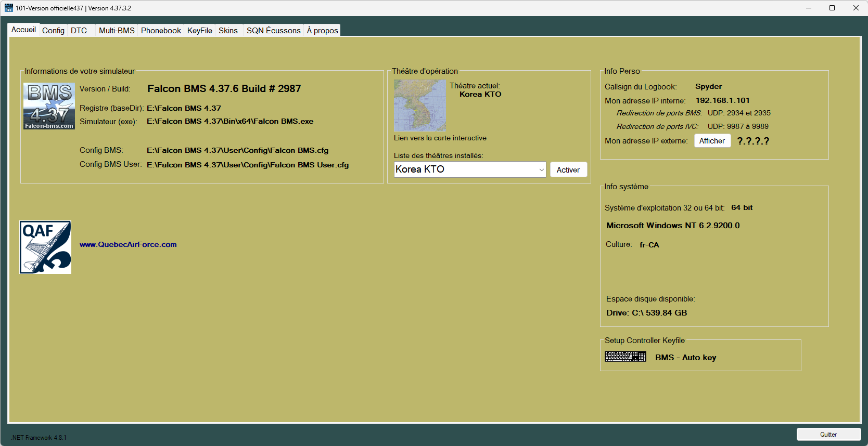The image size is (868, 446).
Task: Open the www.QuebecAirForce.com link
Action: (128, 244)
